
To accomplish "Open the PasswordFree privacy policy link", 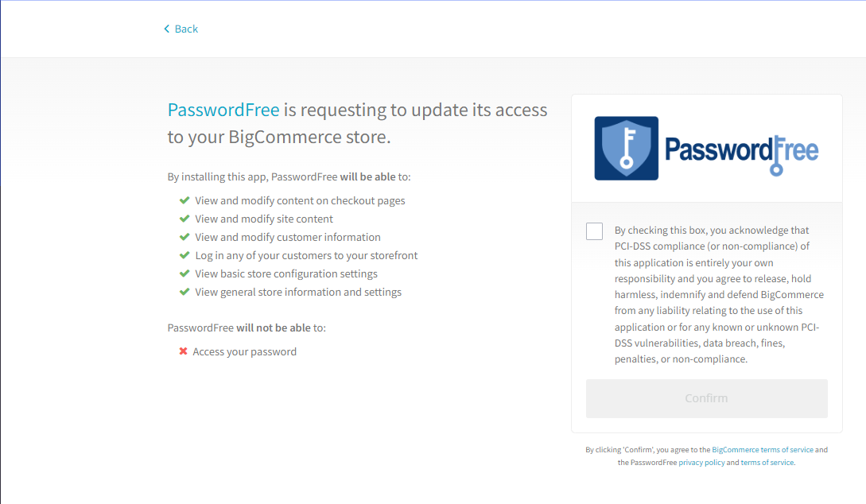I will [701, 463].
